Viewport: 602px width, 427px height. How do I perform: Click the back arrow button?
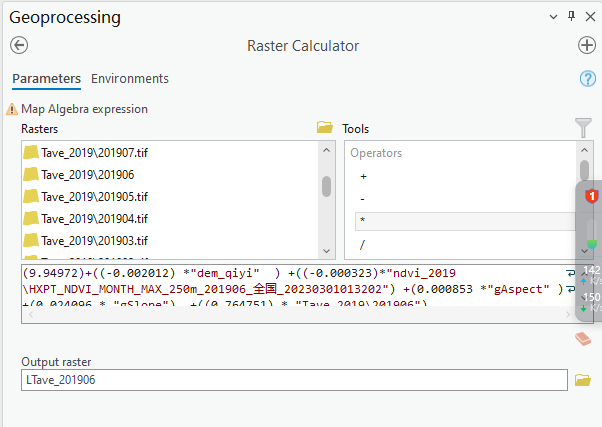(x=19, y=45)
